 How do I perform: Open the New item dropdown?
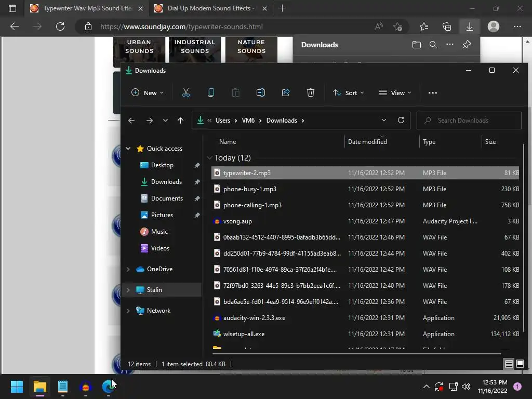click(147, 92)
